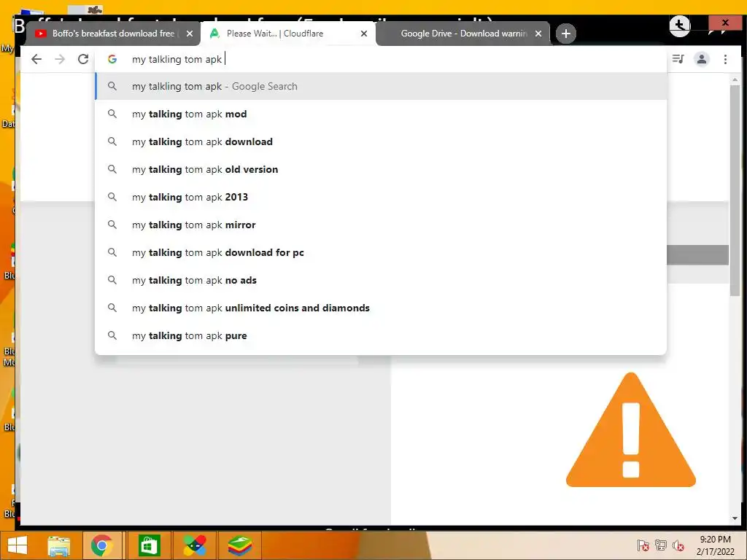Click the muted volume tray icon
The image size is (747, 560).
click(678, 545)
